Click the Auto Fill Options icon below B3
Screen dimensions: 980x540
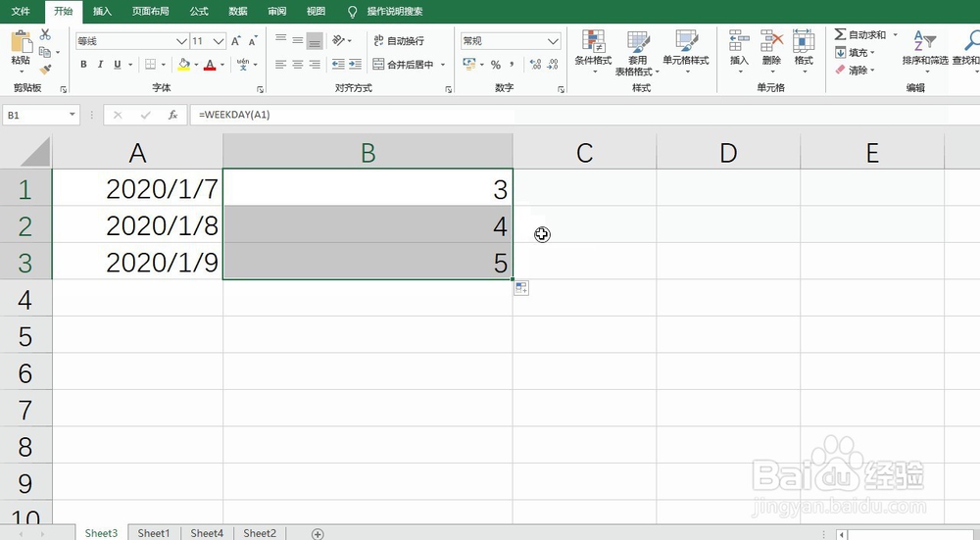tap(521, 288)
